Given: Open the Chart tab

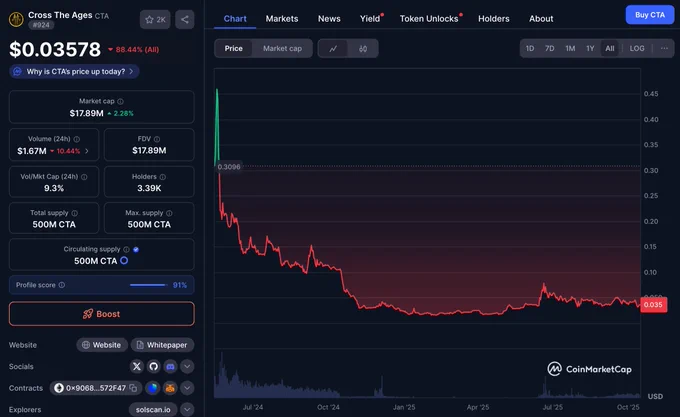Looking at the screenshot, I should pos(235,19).
